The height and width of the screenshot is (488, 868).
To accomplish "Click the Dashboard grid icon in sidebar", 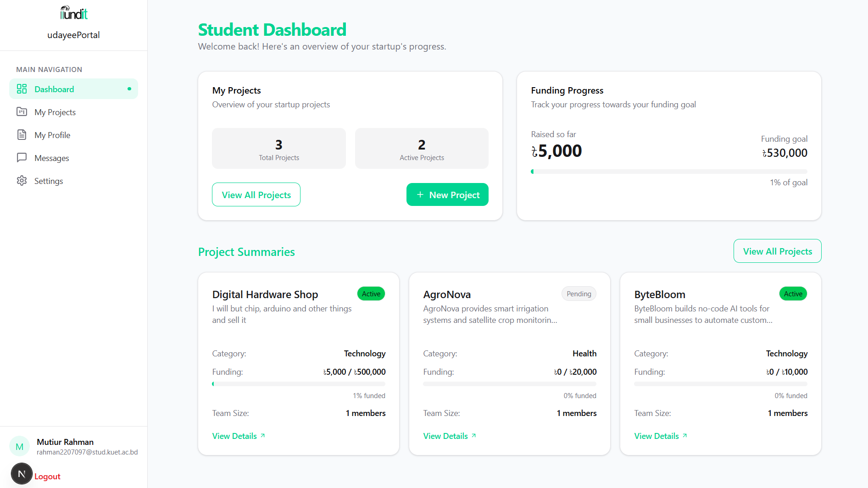I will (22, 89).
